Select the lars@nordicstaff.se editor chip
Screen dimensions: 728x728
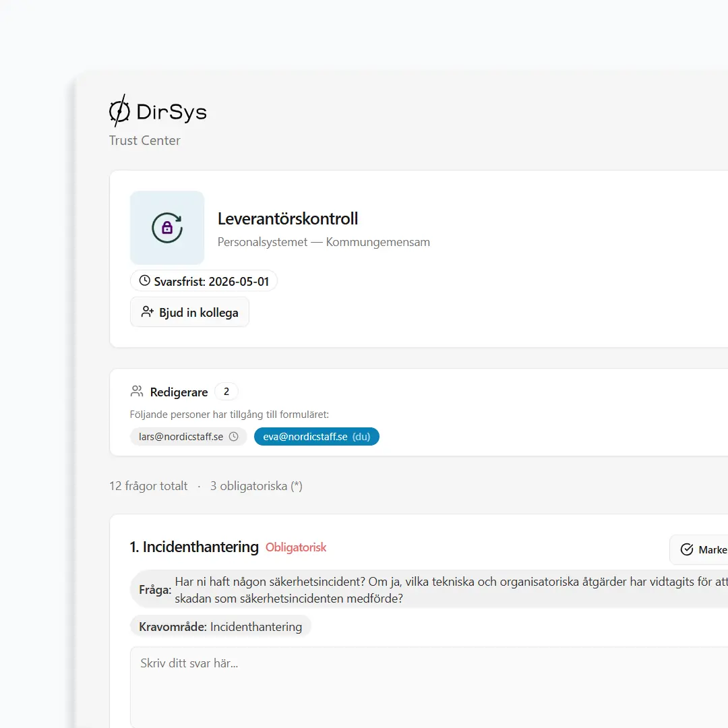(188, 437)
